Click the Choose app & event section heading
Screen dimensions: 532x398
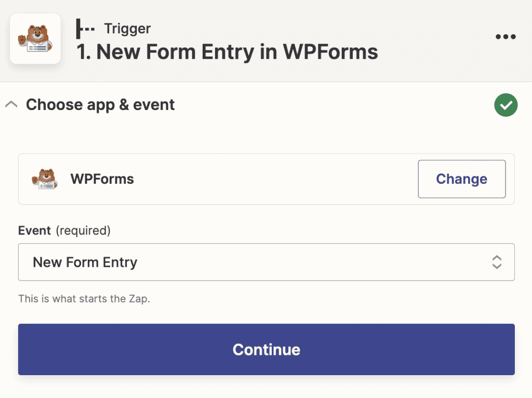[x=100, y=105]
